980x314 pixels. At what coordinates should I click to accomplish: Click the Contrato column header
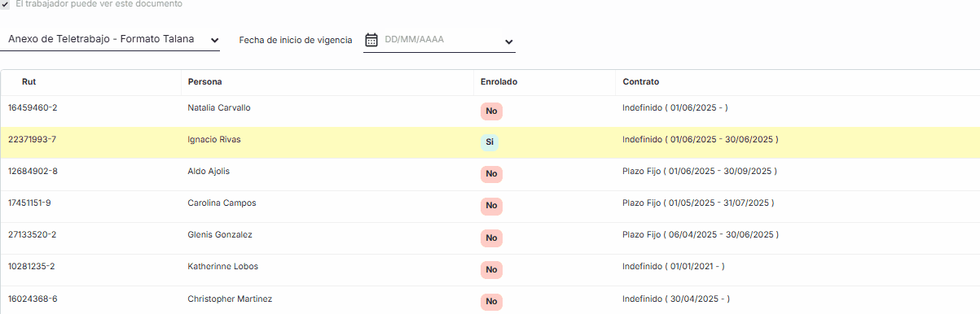tap(640, 82)
